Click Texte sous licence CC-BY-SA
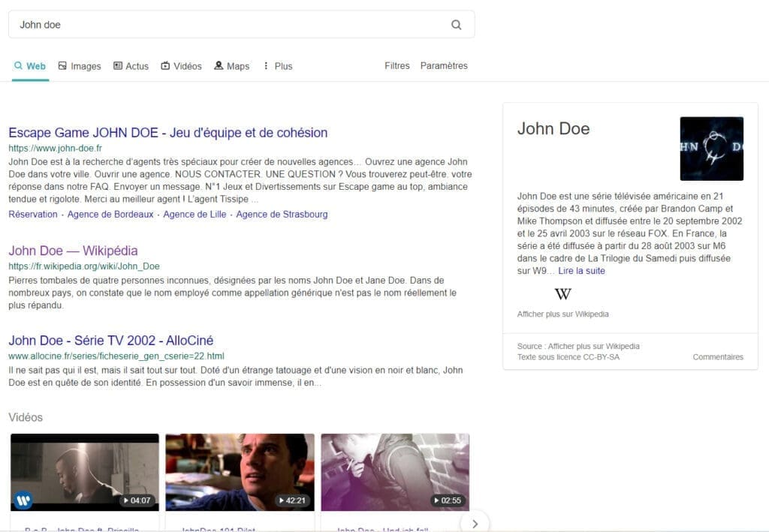 [x=568, y=357]
